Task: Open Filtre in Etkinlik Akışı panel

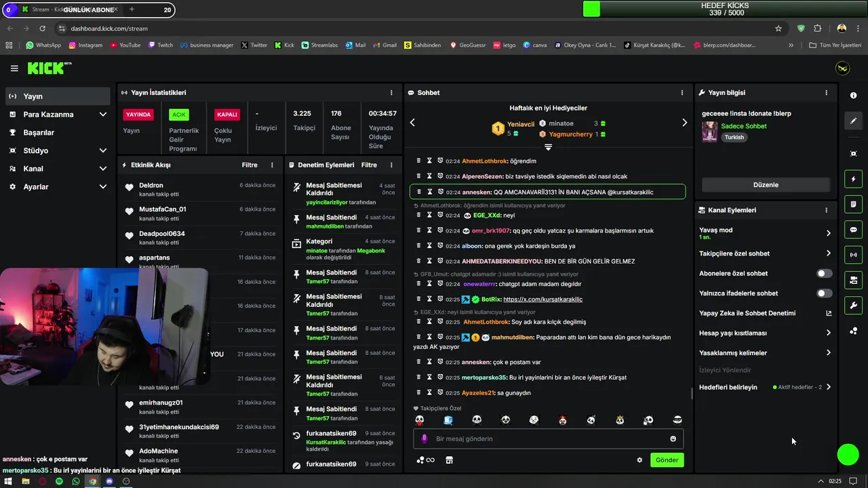Action: 250,165
